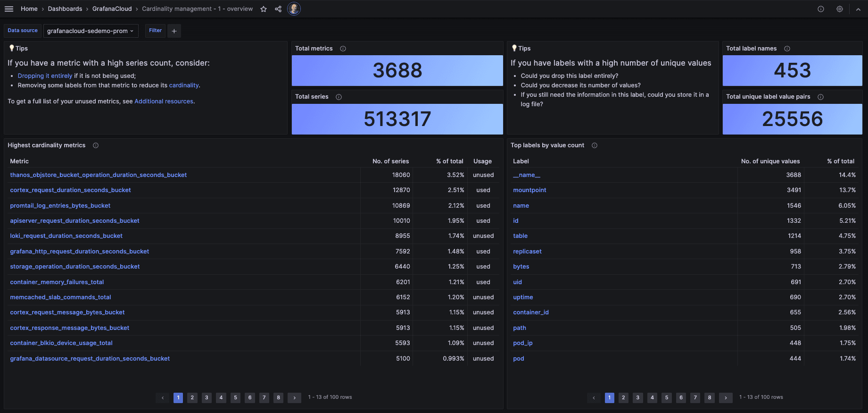Click the Filter label button
The height and width of the screenshot is (413, 868).
pos(155,31)
